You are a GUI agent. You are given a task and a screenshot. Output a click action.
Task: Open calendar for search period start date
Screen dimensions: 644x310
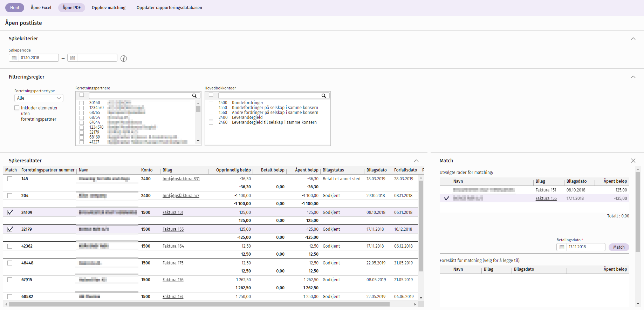[x=14, y=58]
